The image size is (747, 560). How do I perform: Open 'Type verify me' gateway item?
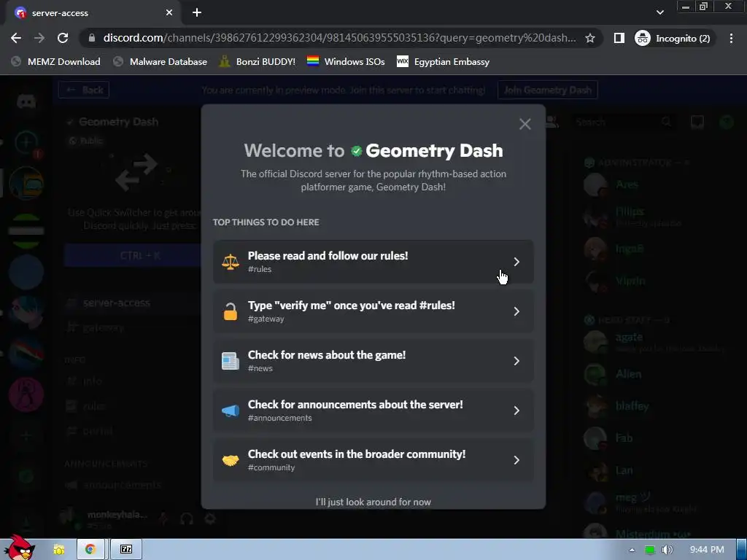373,311
